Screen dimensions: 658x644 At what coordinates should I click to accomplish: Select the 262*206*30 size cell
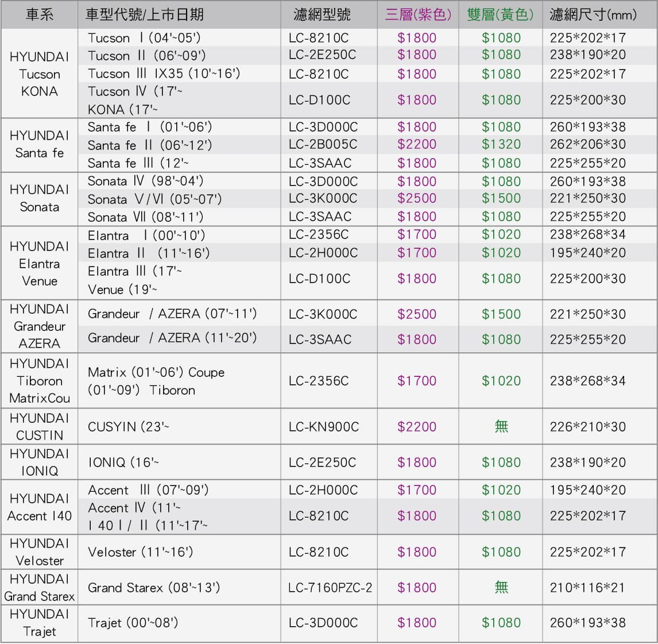588,144
